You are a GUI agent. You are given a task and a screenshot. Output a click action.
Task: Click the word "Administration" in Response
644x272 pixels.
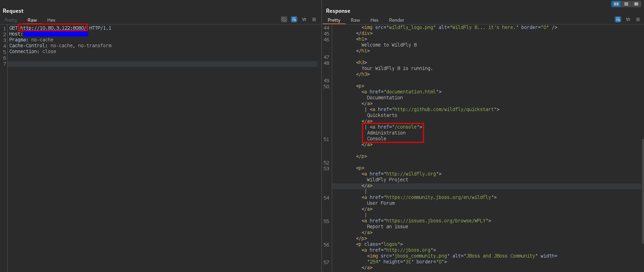pos(386,133)
